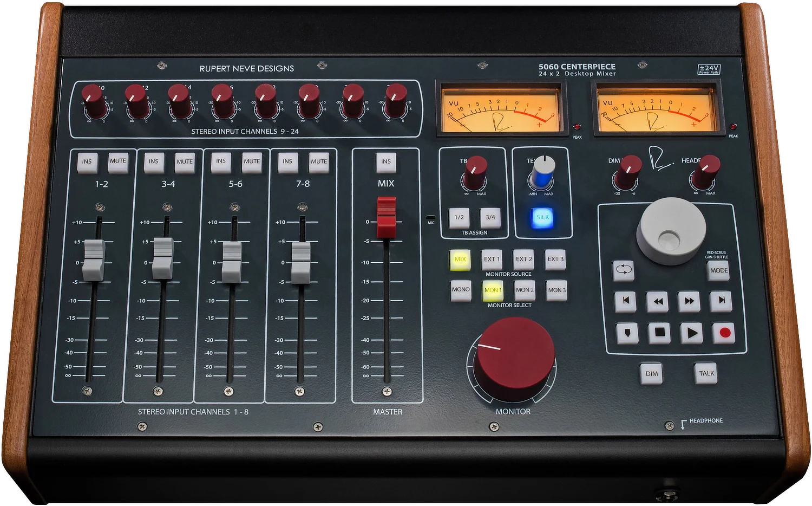
Task: Click the STEREO INPUT CHANNELS 1 - 8 label
Action: tap(193, 412)
